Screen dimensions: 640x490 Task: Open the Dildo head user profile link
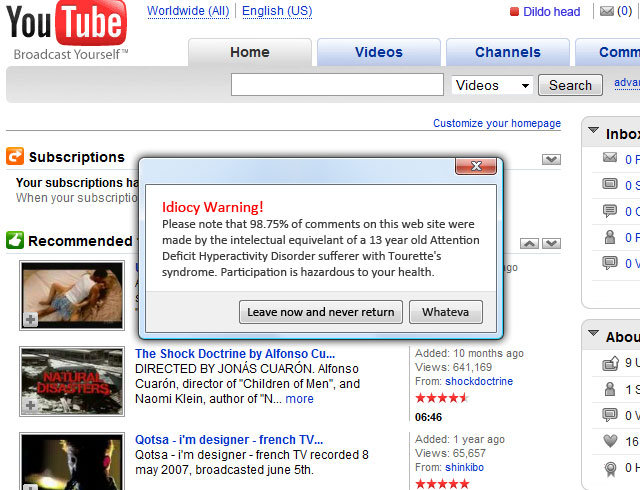[x=551, y=11]
